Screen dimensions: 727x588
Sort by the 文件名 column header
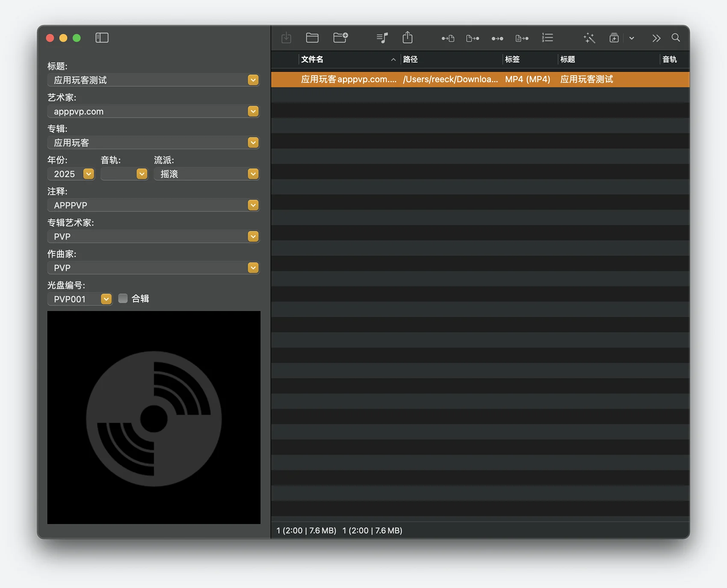(x=349, y=59)
